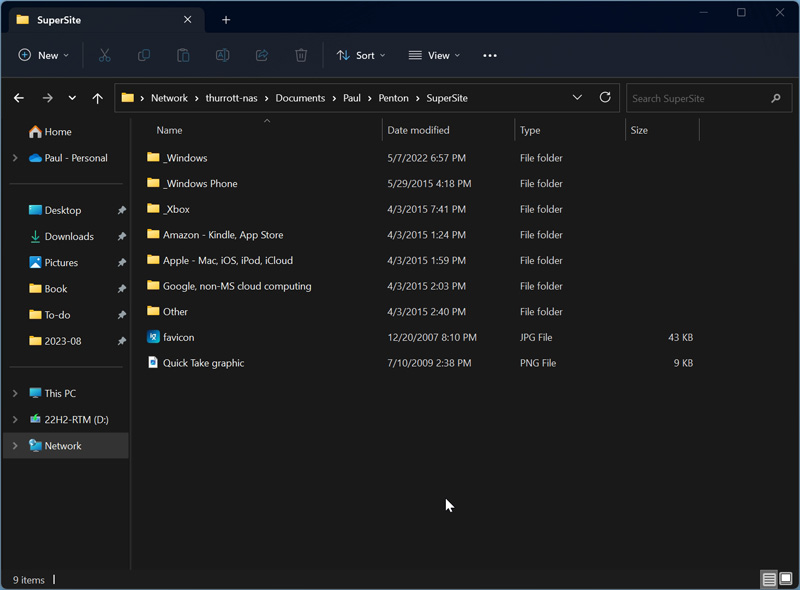Open the address bar history dropdown
Screen dimensions: 800x590
click(577, 98)
